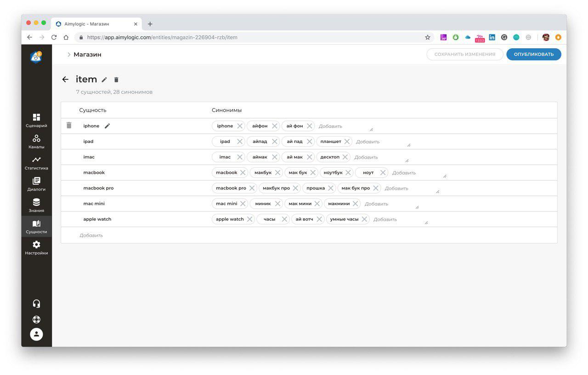Open the headset support icon in sidebar
588x375 pixels.
click(37, 304)
